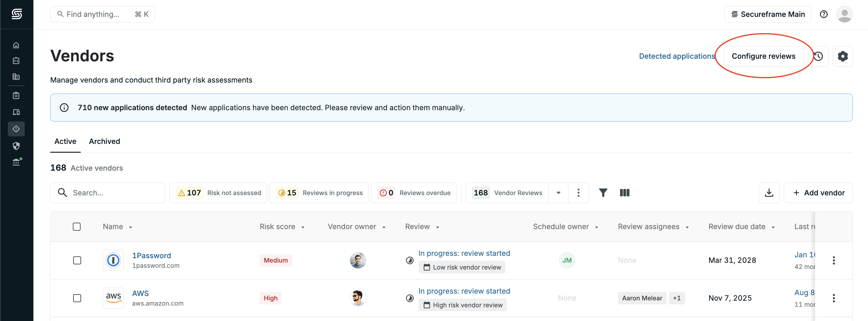Select the integrations sidebar icon
Image resolution: width=868 pixels, height=321 pixels.
[16, 61]
